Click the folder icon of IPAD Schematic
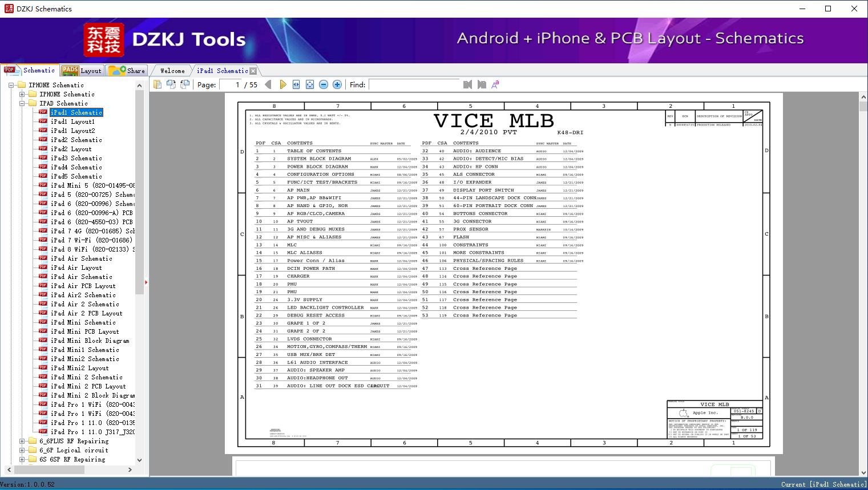The width and height of the screenshot is (868, 490). pyautogui.click(x=33, y=103)
